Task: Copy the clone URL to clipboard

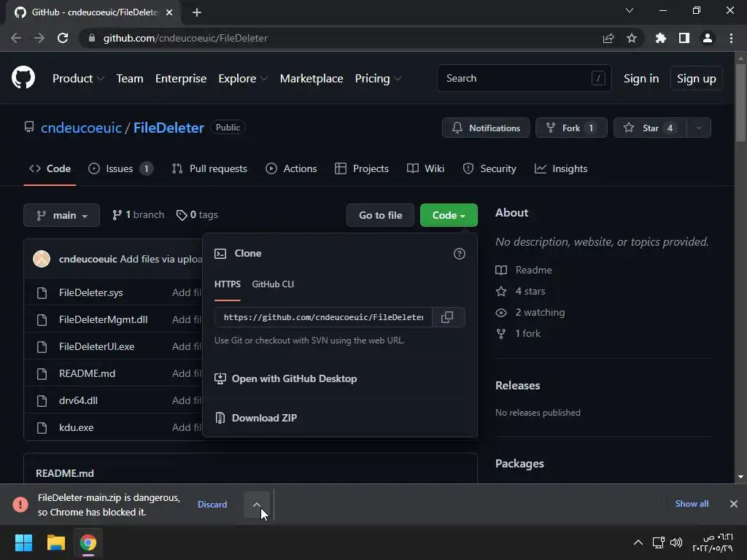Action: click(x=448, y=317)
